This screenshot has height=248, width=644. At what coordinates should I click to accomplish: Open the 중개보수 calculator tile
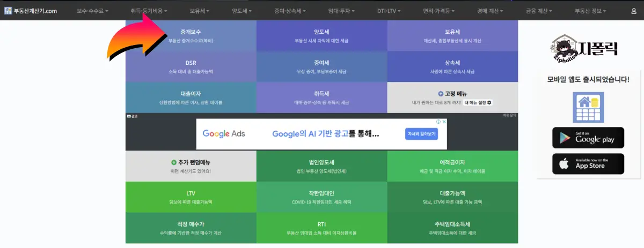click(191, 36)
